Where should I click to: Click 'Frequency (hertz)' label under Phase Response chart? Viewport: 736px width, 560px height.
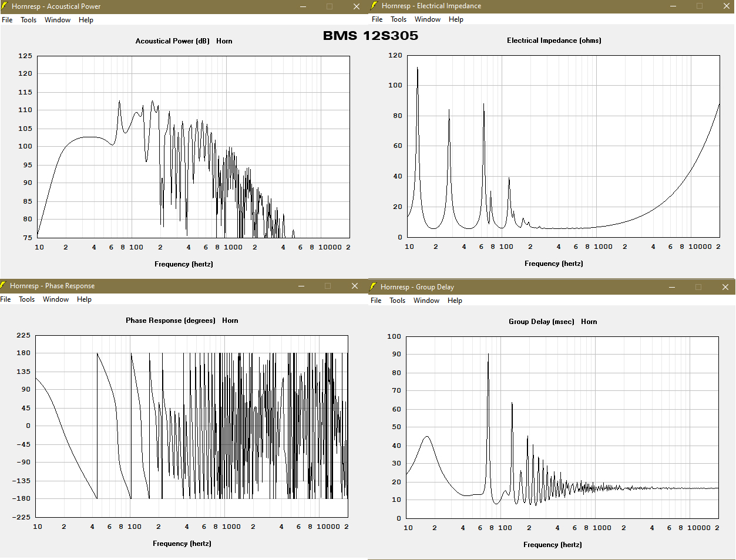coord(182,544)
